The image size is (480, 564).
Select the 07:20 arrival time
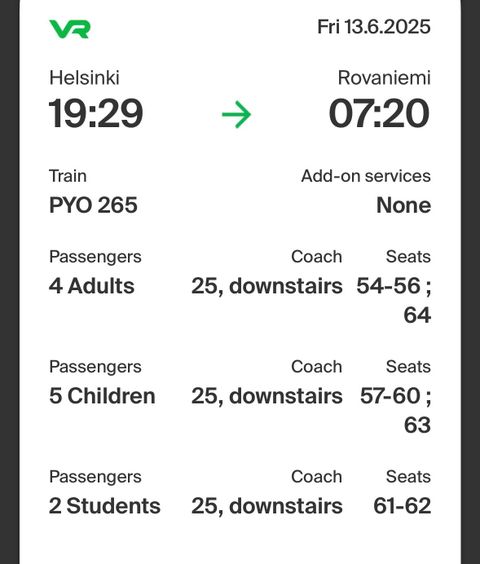(x=379, y=114)
